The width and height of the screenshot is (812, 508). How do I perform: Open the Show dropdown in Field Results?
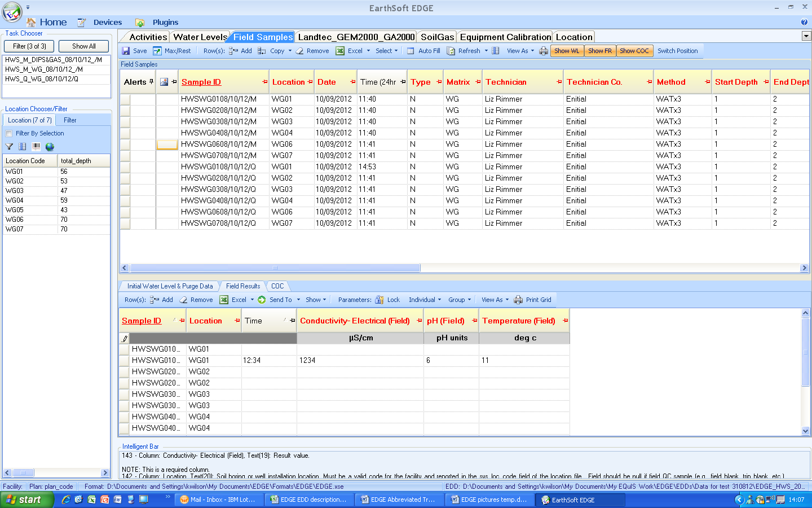tap(316, 300)
